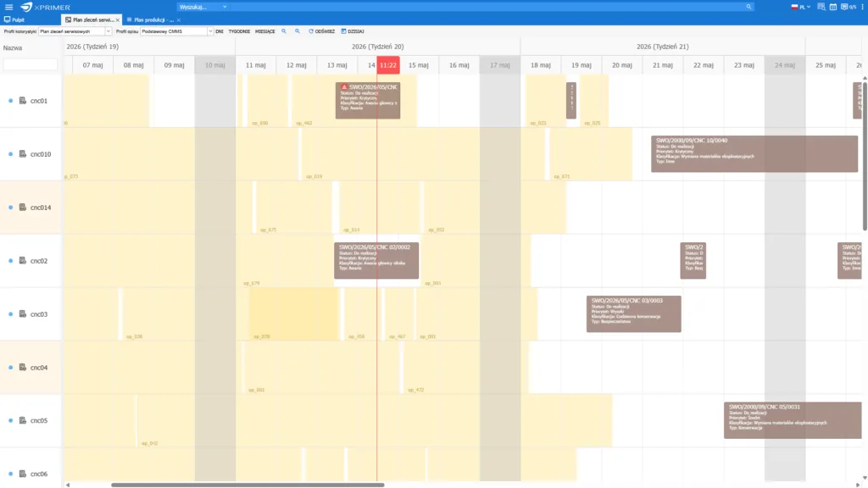This screenshot has height=488, width=868.
Task: Open messages icon showing 0/5
Action: tap(848, 7)
